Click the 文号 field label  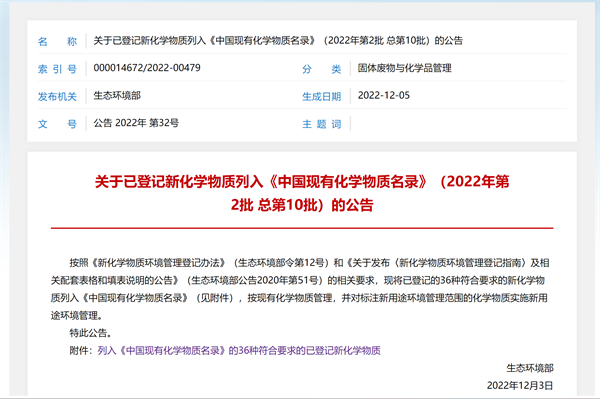pyautogui.click(x=57, y=124)
